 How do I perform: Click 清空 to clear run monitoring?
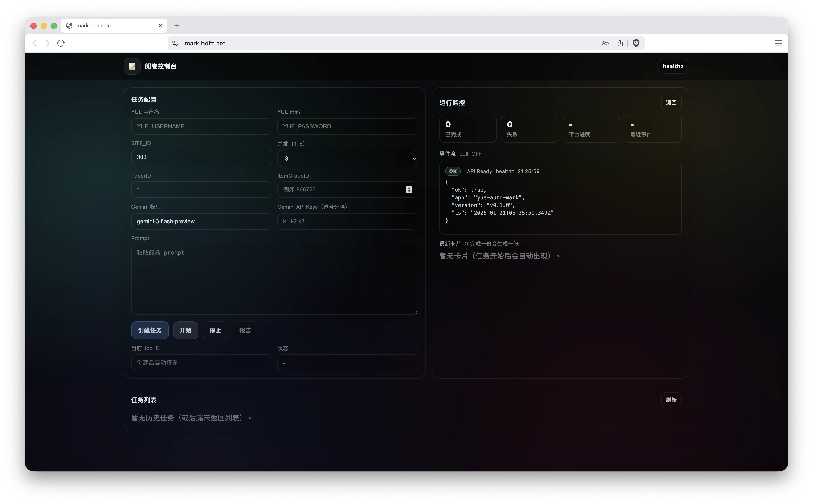(671, 103)
